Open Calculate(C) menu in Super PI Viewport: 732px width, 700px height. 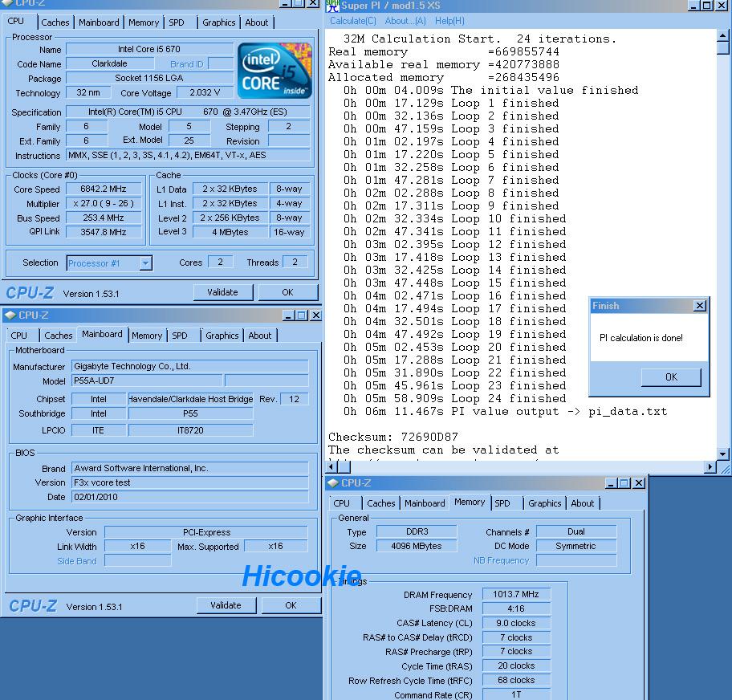[x=353, y=21]
